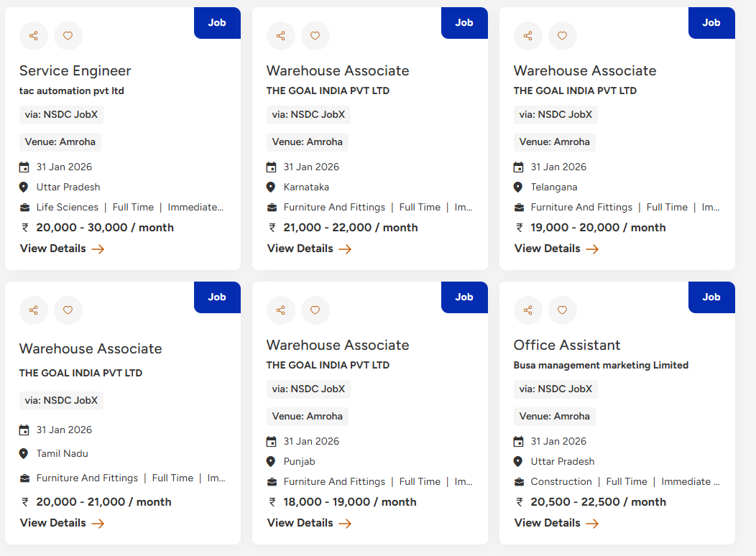This screenshot has width=756, height=556.
Task: Open View Details for Service Engineer
Action: [x=62, y=249]
